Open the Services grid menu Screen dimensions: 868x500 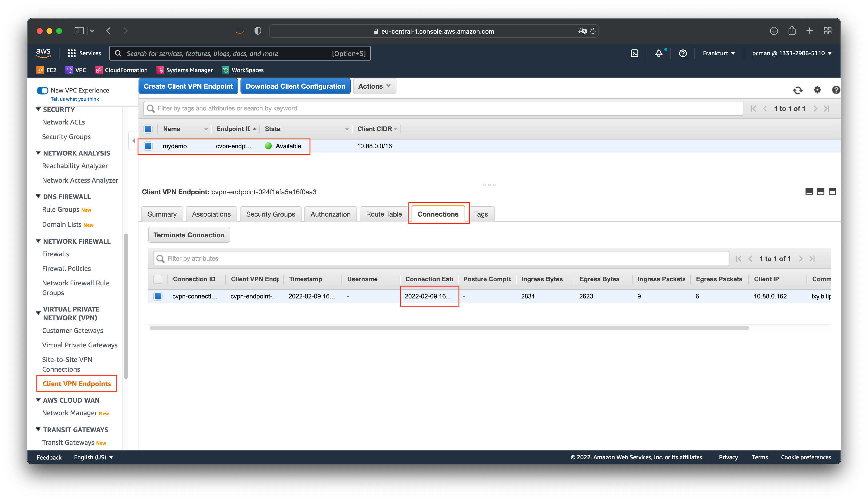[84, 53]
